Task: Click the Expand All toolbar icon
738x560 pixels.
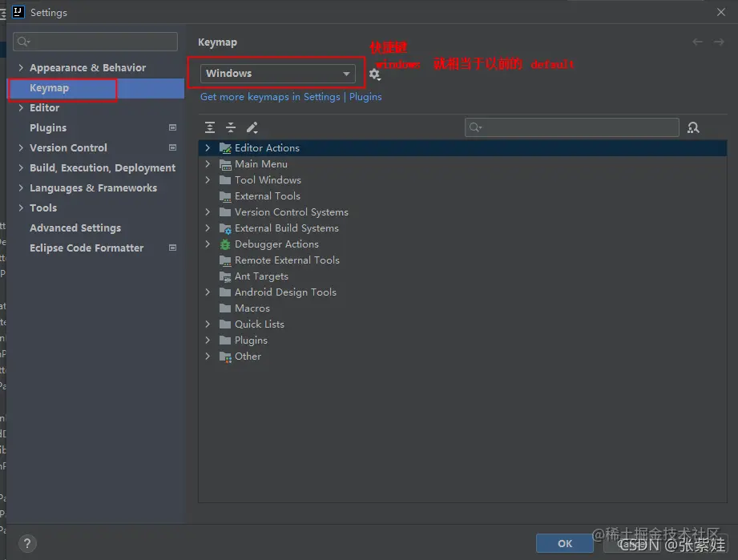Action: pyautogui.click(x=210, y=127)
